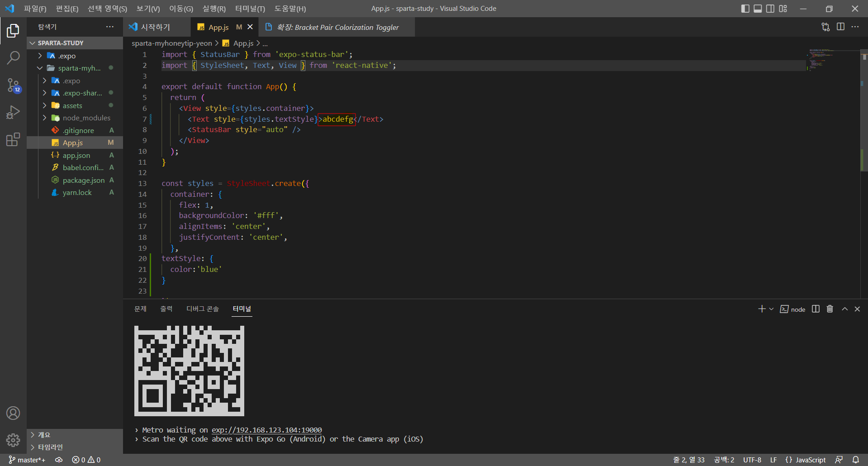
Task: Open the 편집(E) menu
Action: (x=67, y=9)
